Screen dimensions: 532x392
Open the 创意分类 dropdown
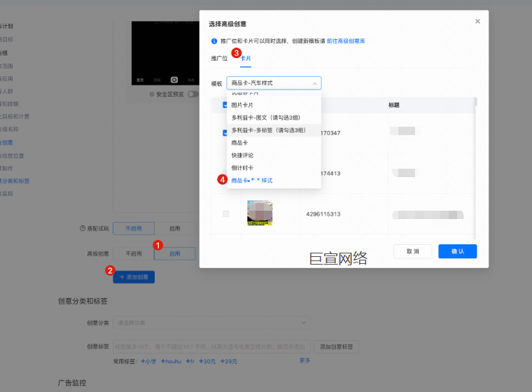click(x=211, y=323)
